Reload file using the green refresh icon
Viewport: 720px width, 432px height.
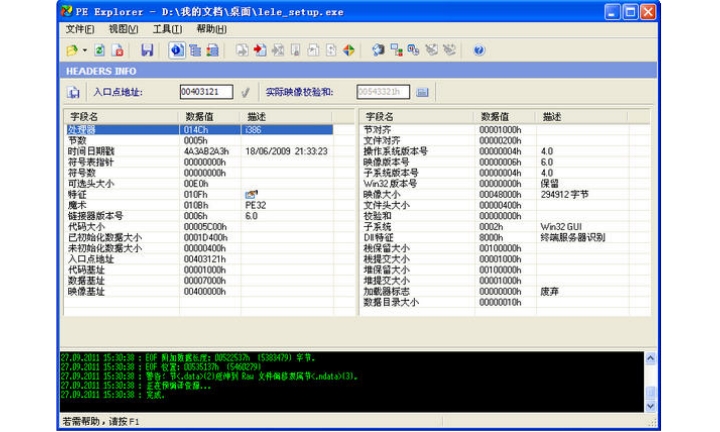pyautogui.click(x=99, y=50)
